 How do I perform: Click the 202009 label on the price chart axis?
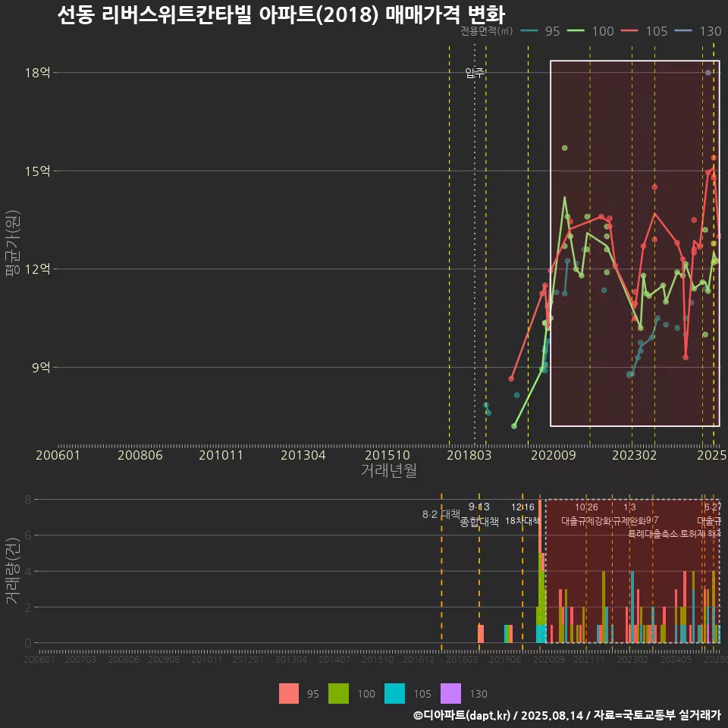click(x=553, y=455)
